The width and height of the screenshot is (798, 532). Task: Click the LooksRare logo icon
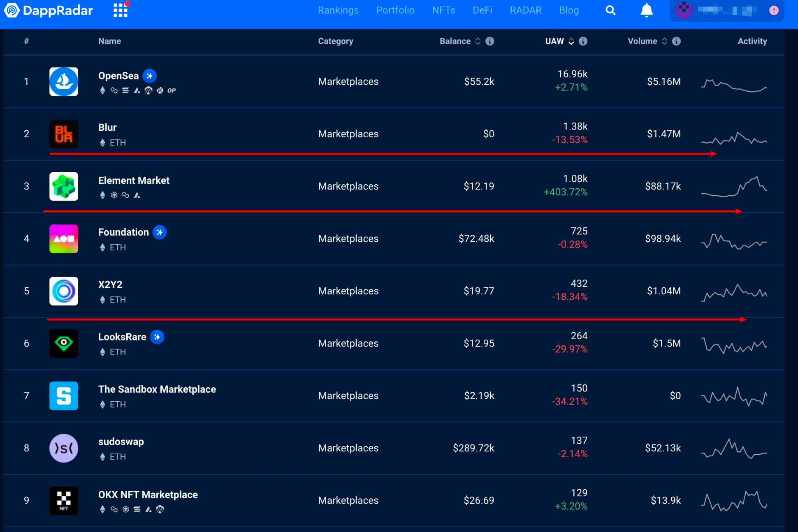64,343
